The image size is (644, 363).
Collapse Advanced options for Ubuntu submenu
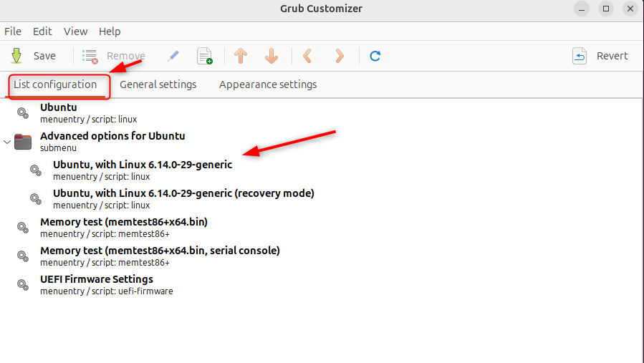pyautogui.click(x=7, y=142)
